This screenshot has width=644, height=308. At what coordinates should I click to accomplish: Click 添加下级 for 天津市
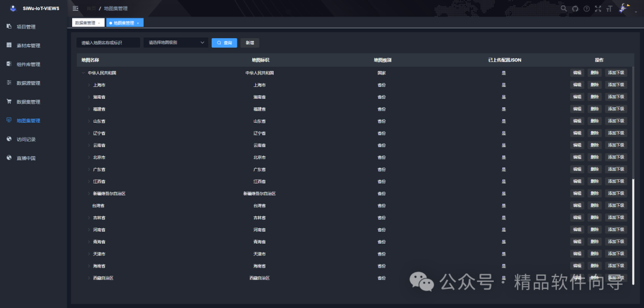[616, 254]
